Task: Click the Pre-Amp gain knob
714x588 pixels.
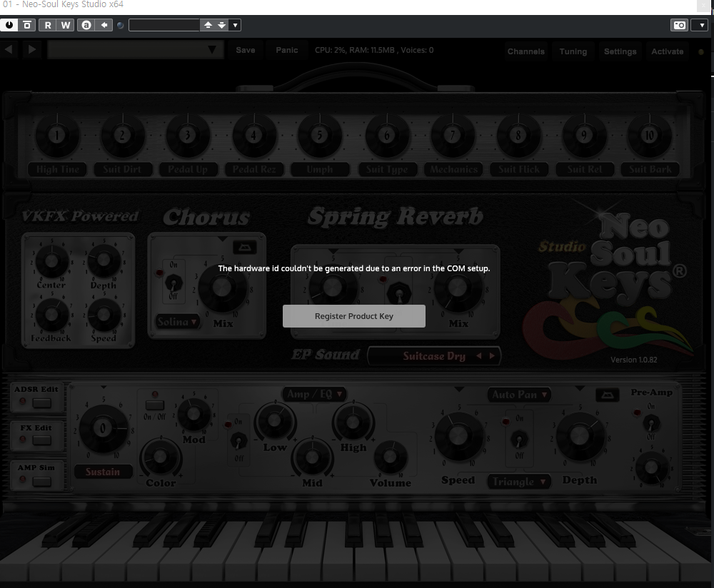Action: (x=651, y=467)
